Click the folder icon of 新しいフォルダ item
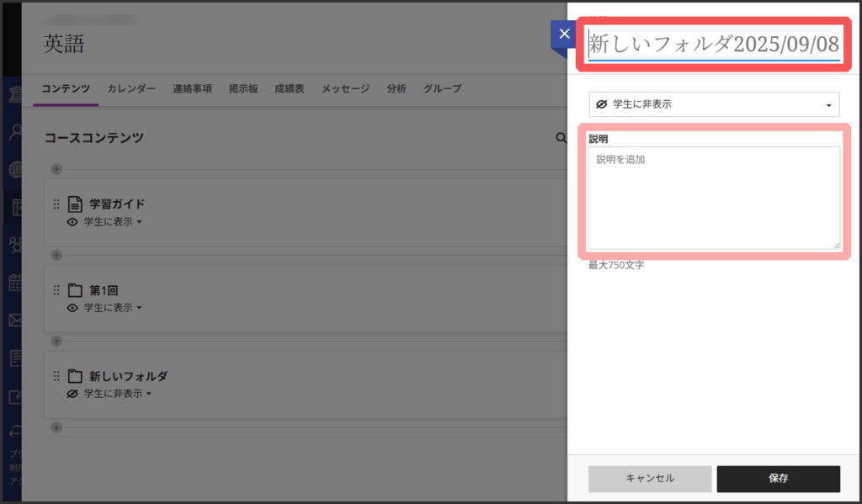 tap(76, 376)
